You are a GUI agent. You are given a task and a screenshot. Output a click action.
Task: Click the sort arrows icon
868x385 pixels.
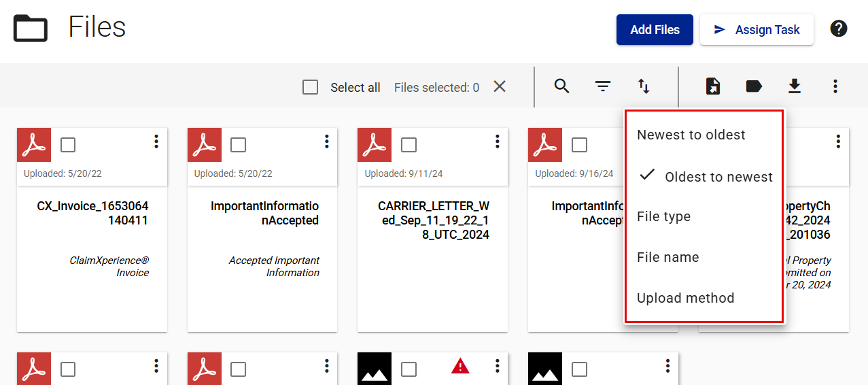coord(644,86)
